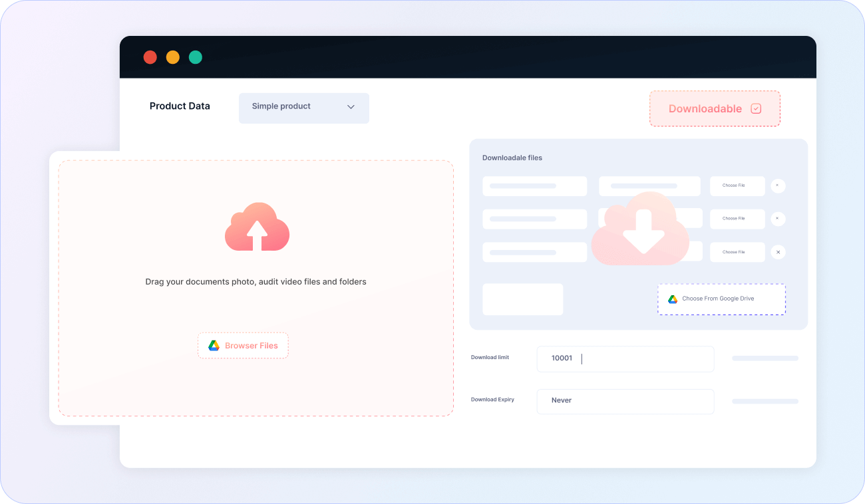The image size is (865, 504).
Task: Click the first file name field
Action: (x=534, y=186)
